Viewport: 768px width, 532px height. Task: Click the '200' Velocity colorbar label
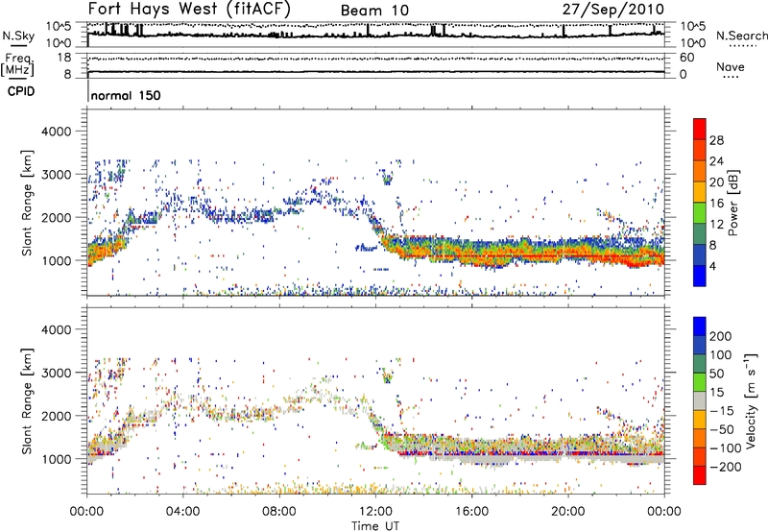pyautogui.click(x=721, y=336)
